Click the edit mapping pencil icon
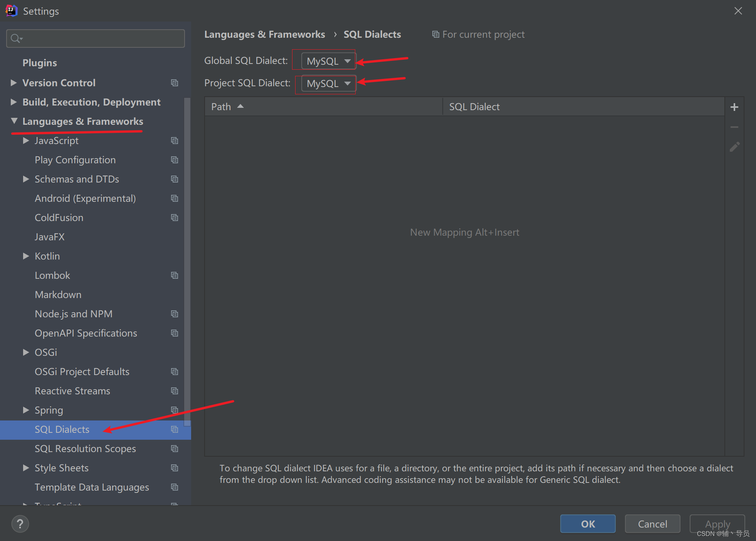The width and height of the screenshot is (756, 541). click(x=734, y=147)
